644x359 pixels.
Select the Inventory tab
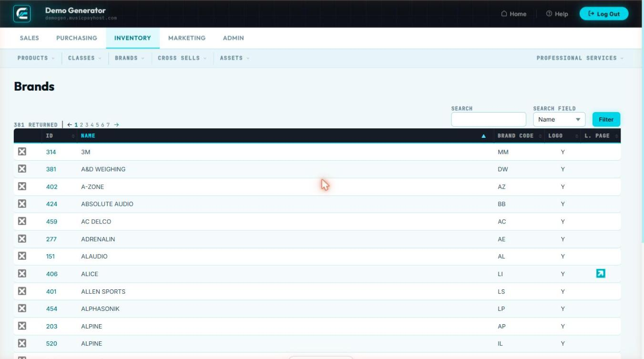133,38
